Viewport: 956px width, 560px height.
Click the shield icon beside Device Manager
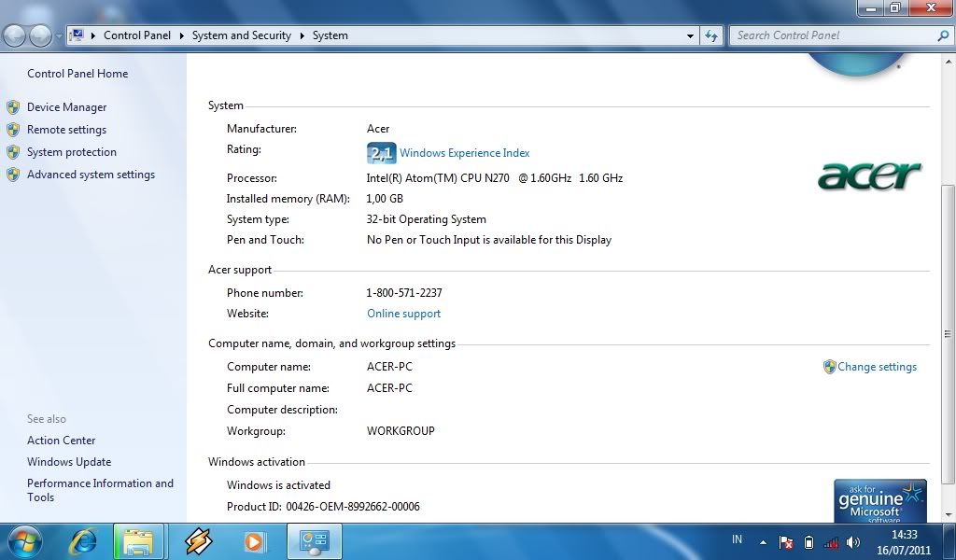13,107
